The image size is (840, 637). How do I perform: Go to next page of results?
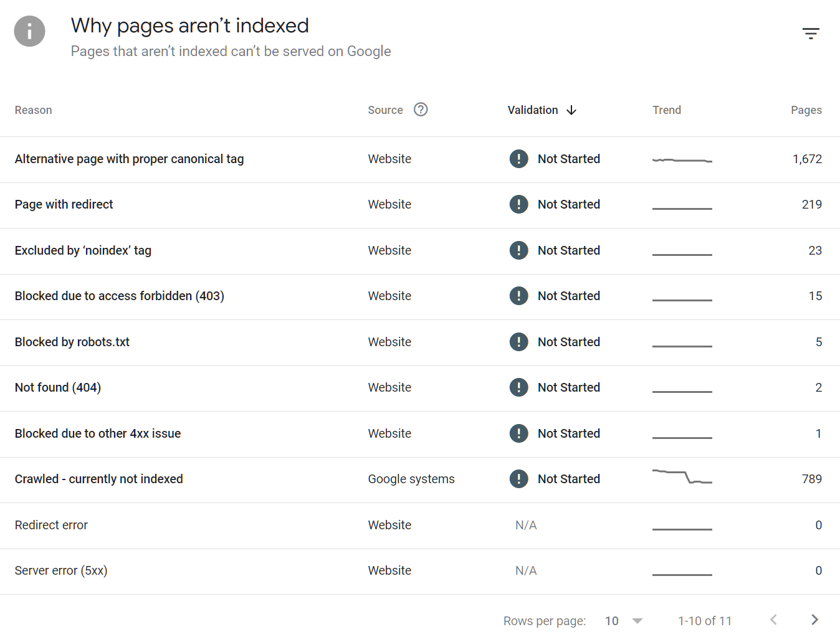coord(814,620)
